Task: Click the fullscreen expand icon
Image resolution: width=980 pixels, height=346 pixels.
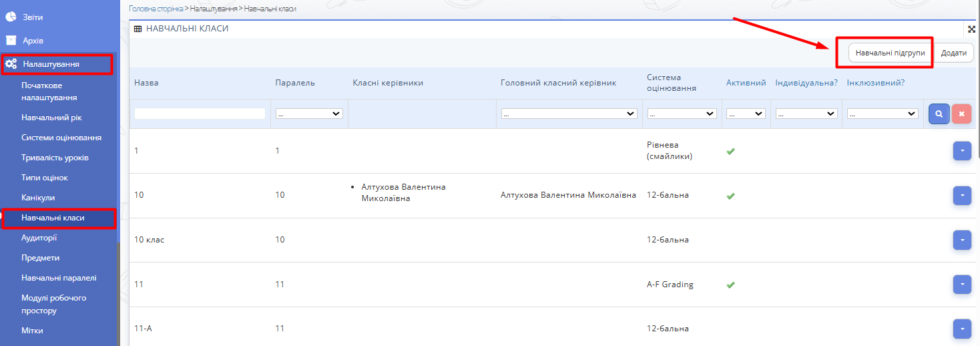Action: click(972, 29)
